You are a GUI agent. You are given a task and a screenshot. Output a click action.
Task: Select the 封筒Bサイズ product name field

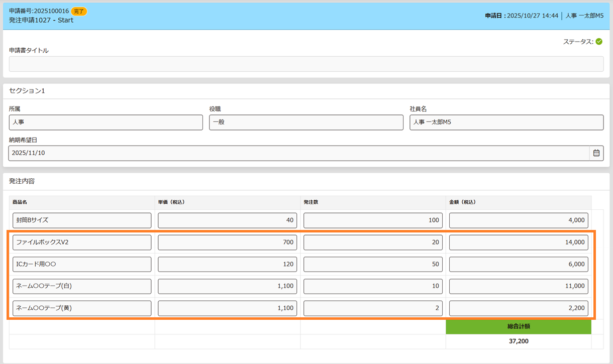click(82, 220)
